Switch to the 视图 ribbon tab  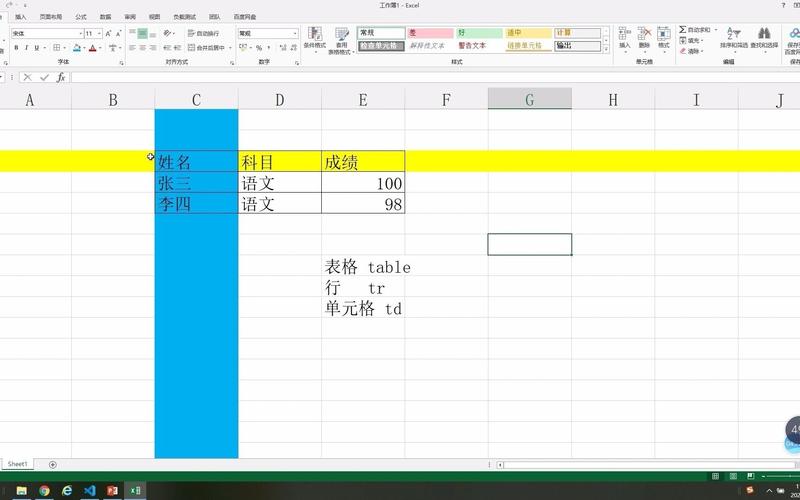(155, 17)
